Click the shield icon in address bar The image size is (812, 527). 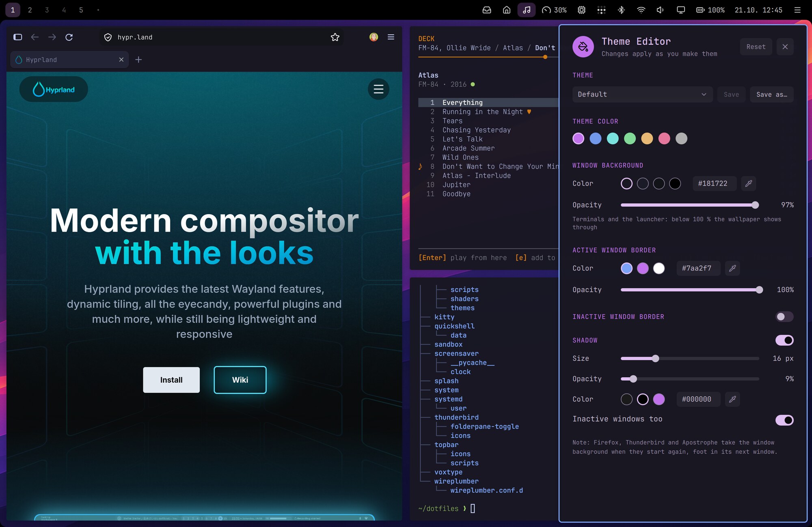(108, 37)
